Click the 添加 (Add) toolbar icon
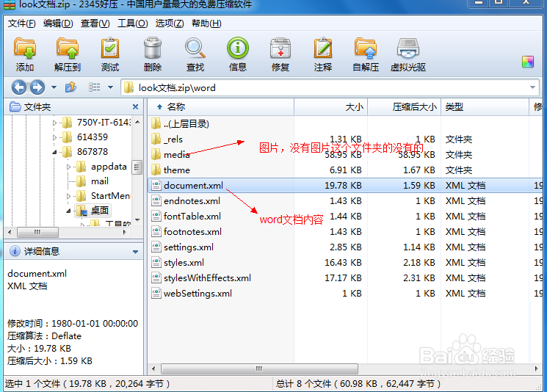The height and width of the screenshot is (392, 547). pos(24,49)
